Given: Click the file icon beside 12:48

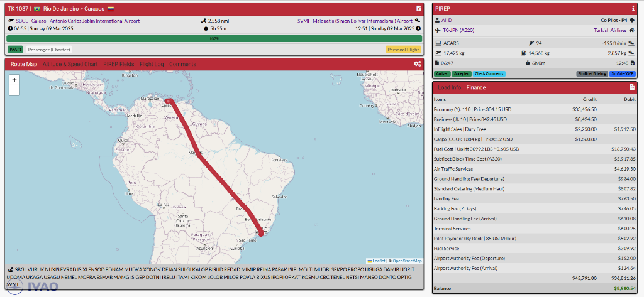Looking at the screenshot, I should [633, 63].
